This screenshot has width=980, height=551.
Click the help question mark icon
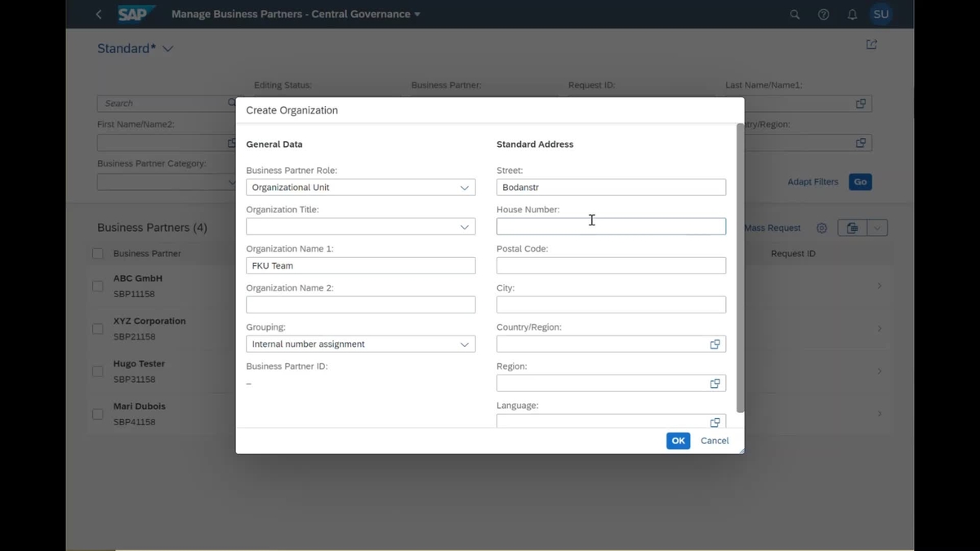pos(822,14)
